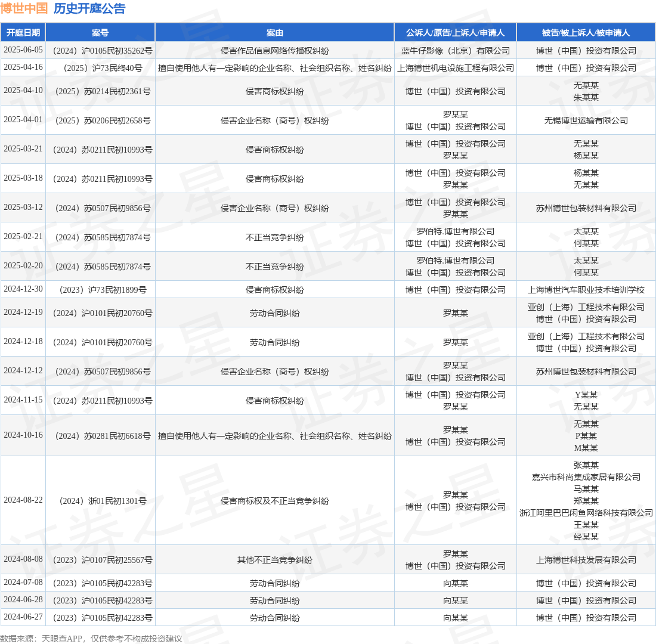Viewport: 656px width, 644px height.
Task: Select case number (2025)苏0206民初2658号
Action: pos(100,120)
